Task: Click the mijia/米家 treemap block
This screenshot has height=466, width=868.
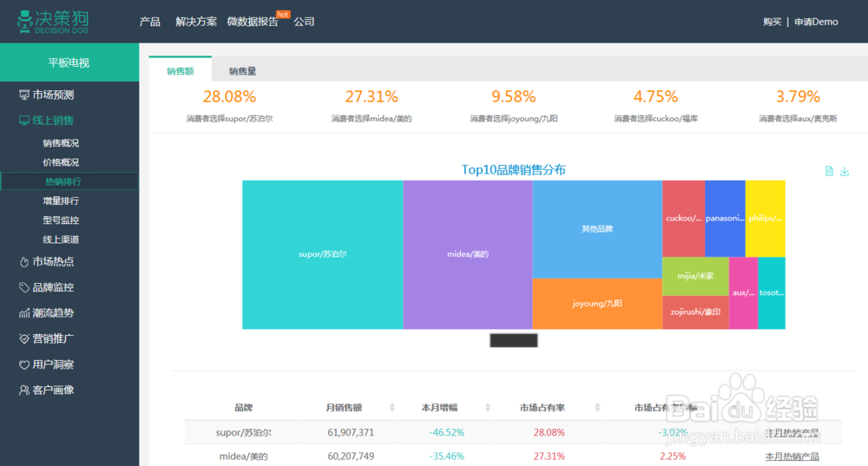Action: tap(696, 276)
